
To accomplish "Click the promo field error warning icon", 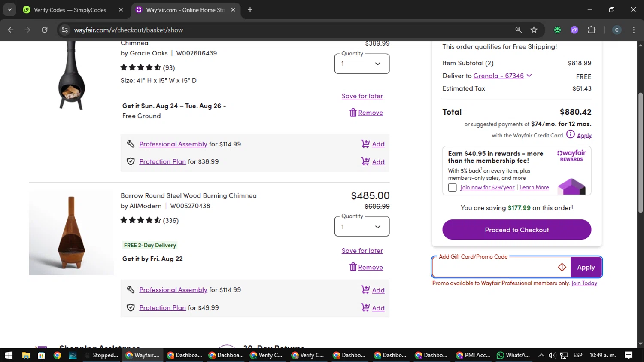I will [562, 267].
